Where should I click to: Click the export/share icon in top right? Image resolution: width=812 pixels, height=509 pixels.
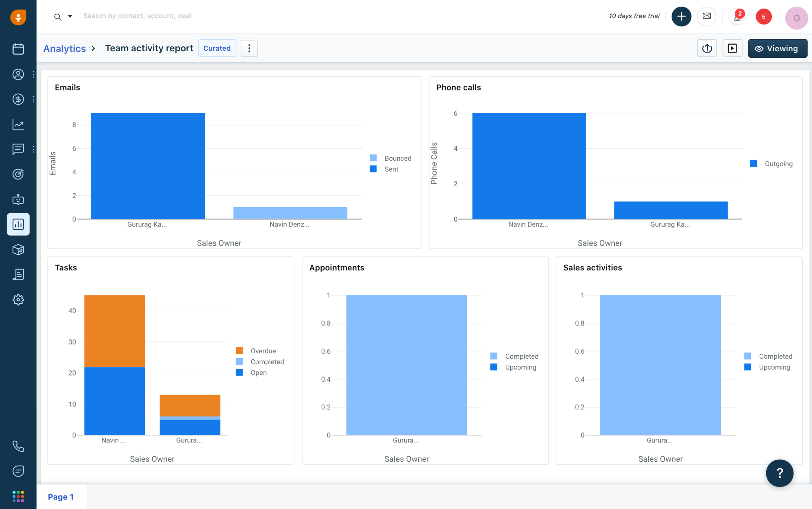(x=708, y=48)
